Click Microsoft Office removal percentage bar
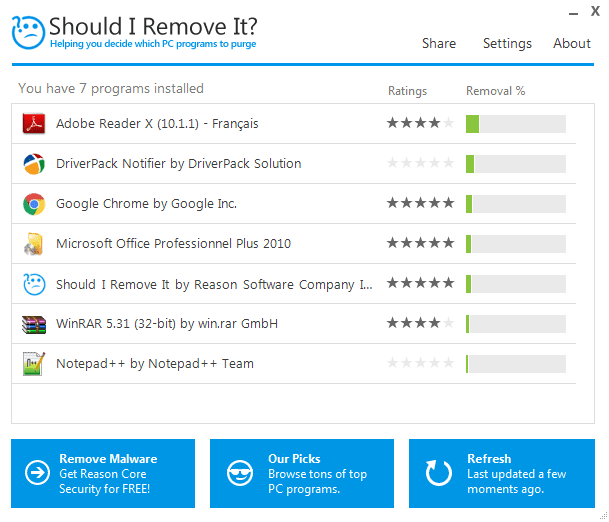 [516, 244]
